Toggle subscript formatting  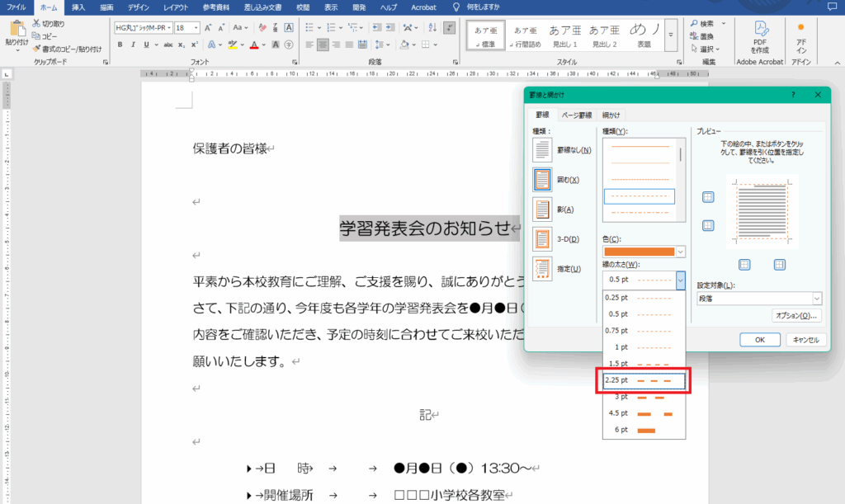pos(182,45)
